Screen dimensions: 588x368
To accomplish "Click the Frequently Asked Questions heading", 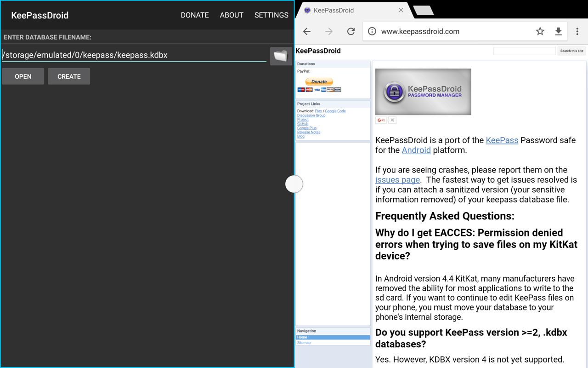I will [x=445, y=216].
